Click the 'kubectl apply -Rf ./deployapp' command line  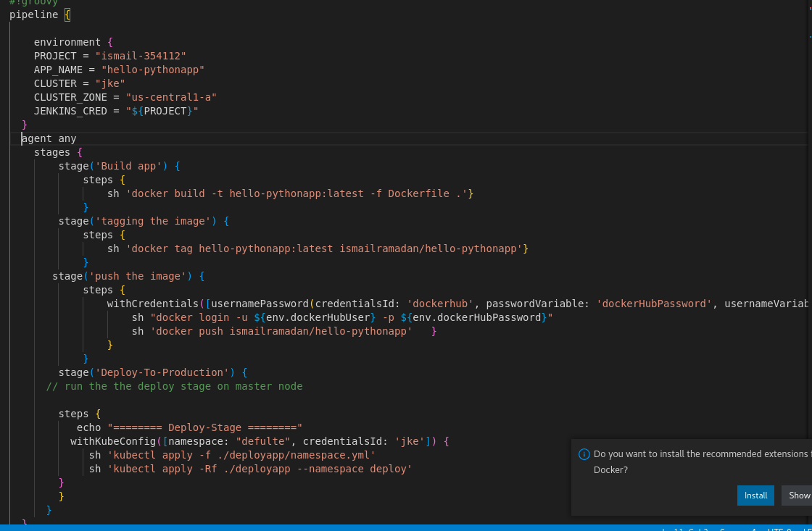pyautogui.click(x=251, y=469)
